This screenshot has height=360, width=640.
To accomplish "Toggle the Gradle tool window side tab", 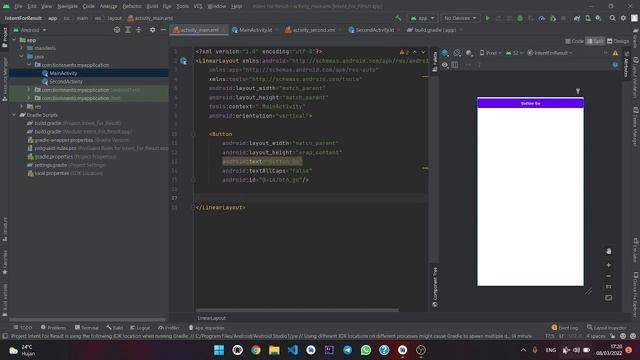I will pyautogui.click(x=636, y=38).
